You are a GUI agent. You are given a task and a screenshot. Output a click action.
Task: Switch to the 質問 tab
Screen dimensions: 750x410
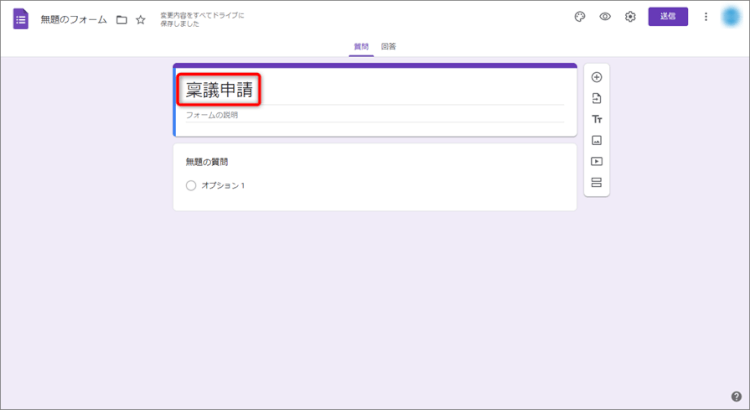tap(361, 47)
